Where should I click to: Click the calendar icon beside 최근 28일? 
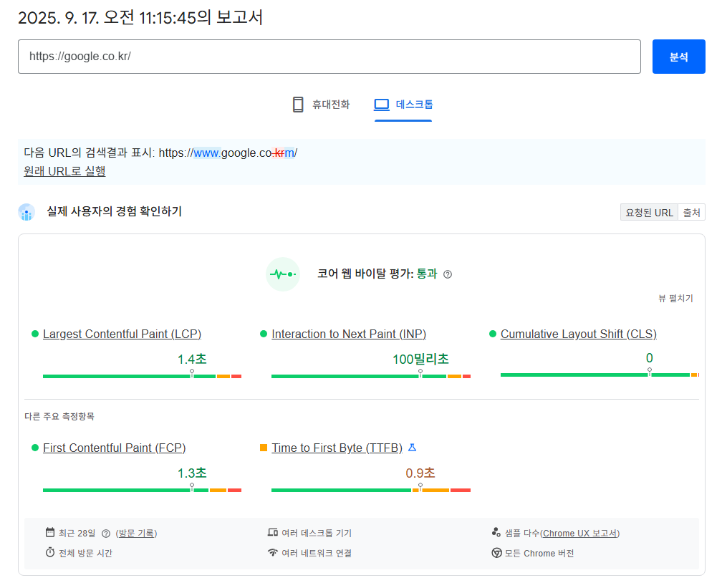(50, 532)
